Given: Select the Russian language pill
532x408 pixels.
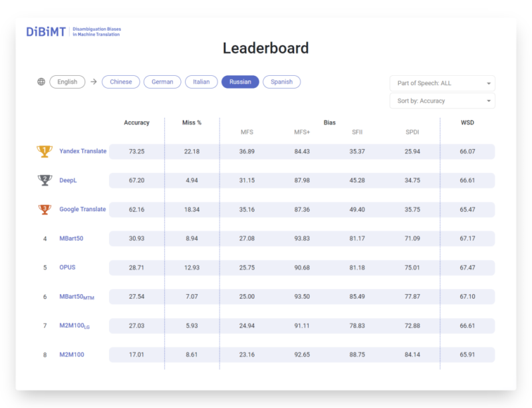Looking at the screenshot, I should click(x=240, y=82).
